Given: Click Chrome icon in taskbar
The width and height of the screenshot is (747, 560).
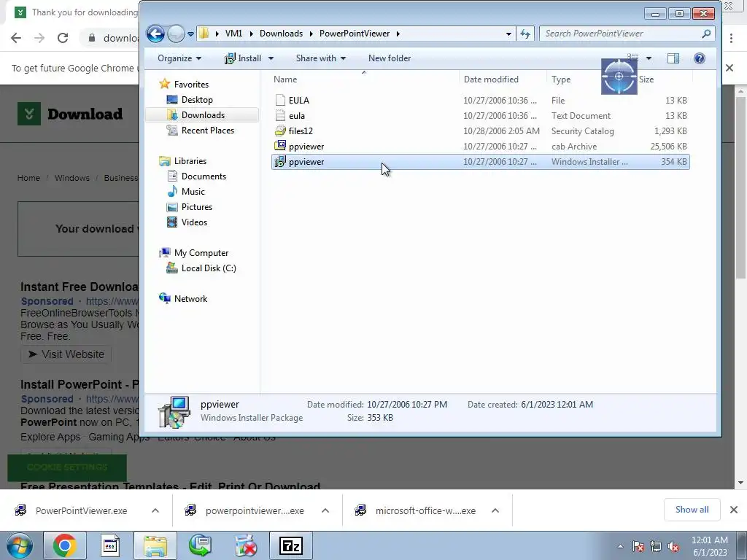Looking at the screenshot, I should coord(65,545).
